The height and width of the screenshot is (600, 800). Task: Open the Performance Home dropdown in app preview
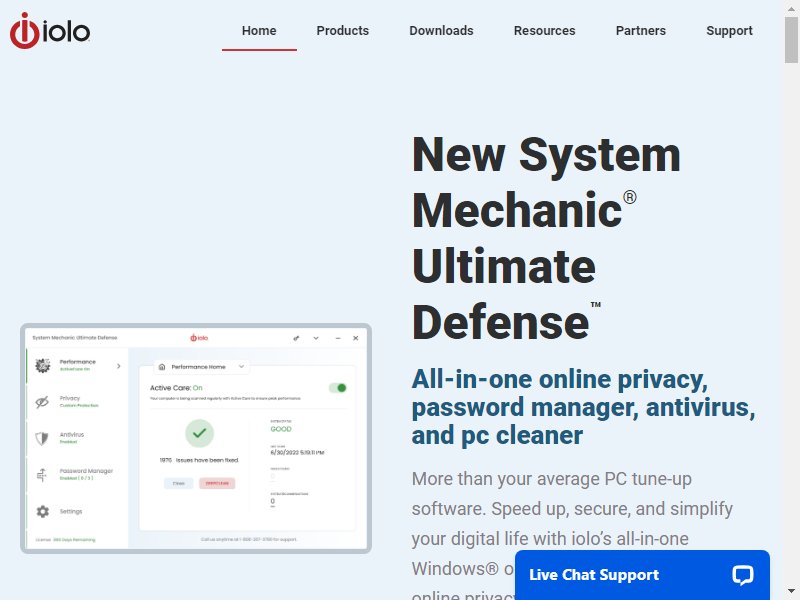coord(202,367)
